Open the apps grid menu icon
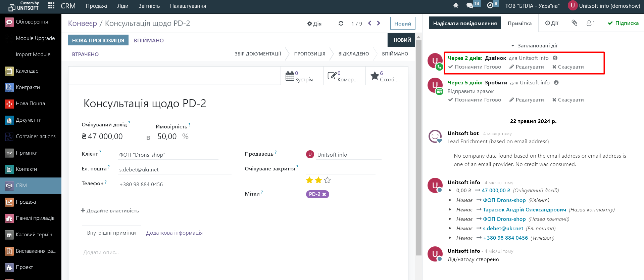This screenshot has height=280, width=644. tap(51, 6)
